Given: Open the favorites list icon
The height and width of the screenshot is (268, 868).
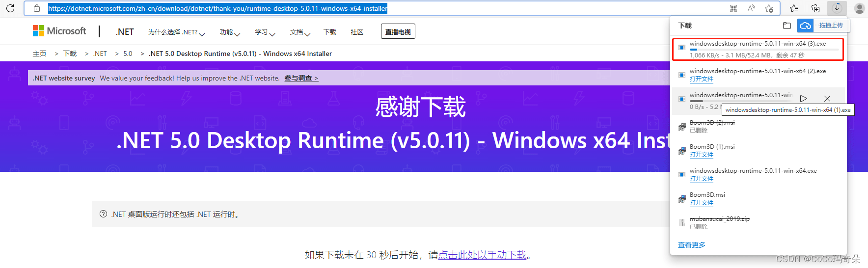Looking at the screenshot, I should [x=794, y=8].
